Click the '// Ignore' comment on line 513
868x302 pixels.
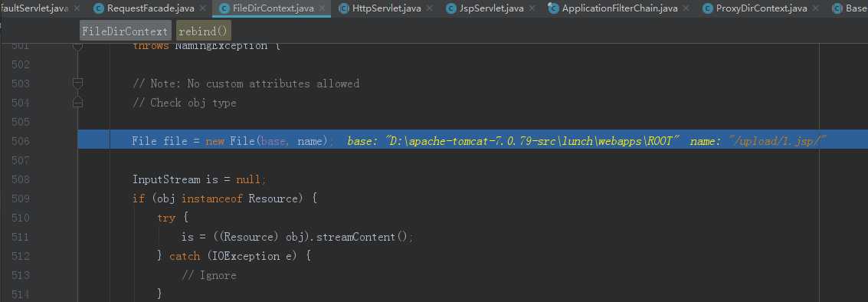[209, 275]
